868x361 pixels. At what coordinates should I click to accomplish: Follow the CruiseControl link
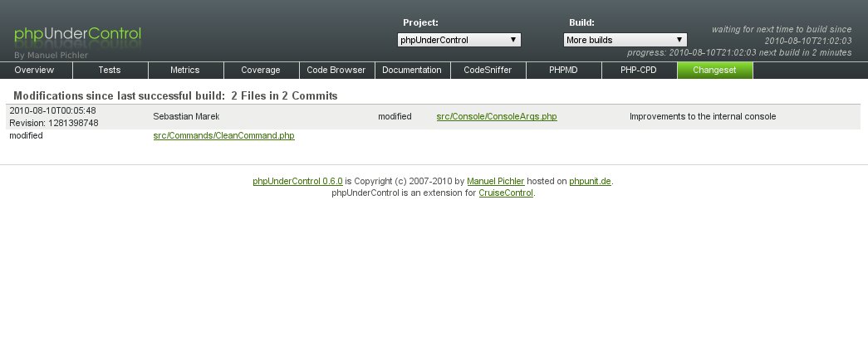505,193
